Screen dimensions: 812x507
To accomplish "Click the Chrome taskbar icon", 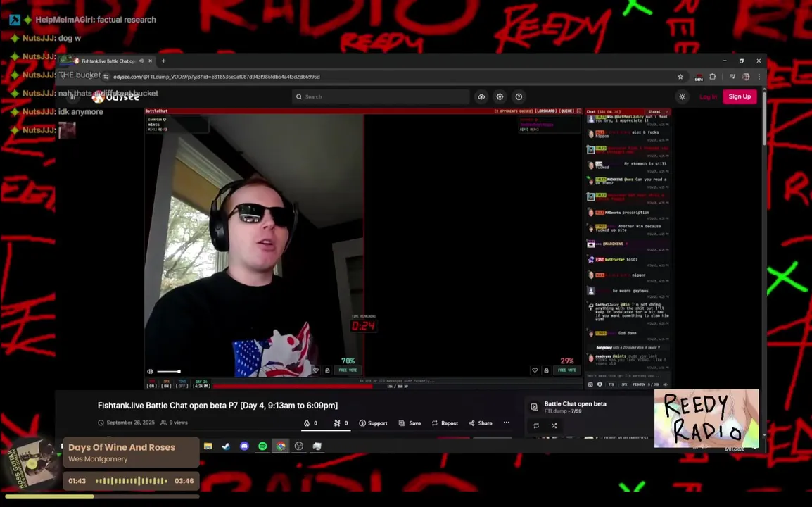I will (281, 446).
